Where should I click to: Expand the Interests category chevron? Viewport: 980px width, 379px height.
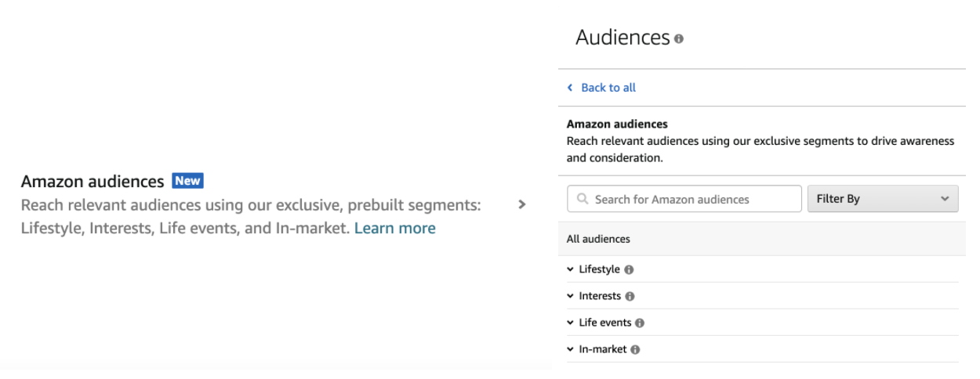[570, 297]
